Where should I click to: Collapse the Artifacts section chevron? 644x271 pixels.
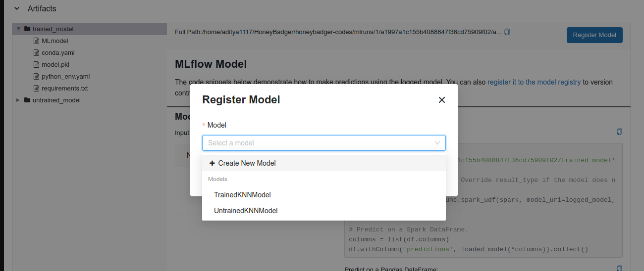(x=17, y=8)
